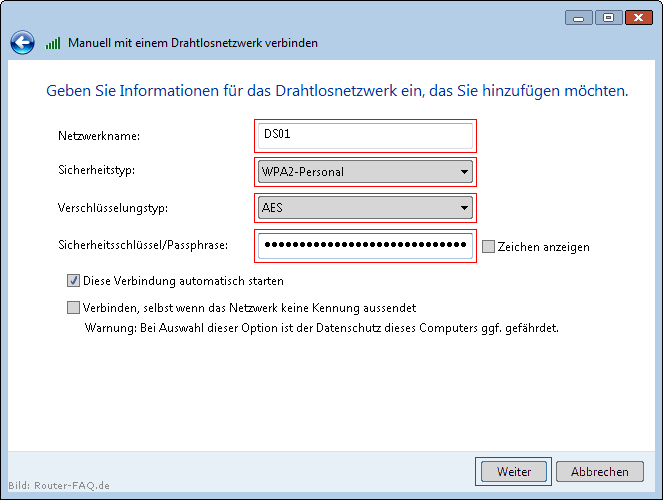Uncheck Diese Verbindung automatisch starten

73,281
